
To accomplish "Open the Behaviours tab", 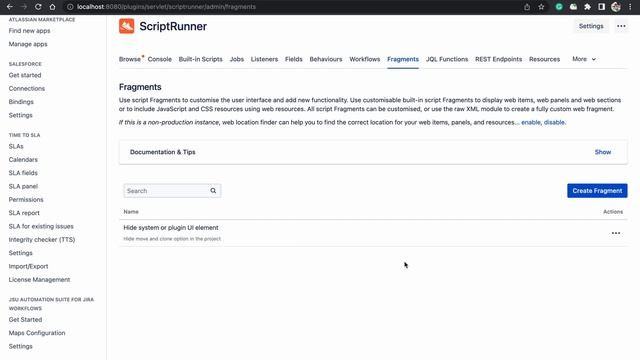I will [326, 59].
